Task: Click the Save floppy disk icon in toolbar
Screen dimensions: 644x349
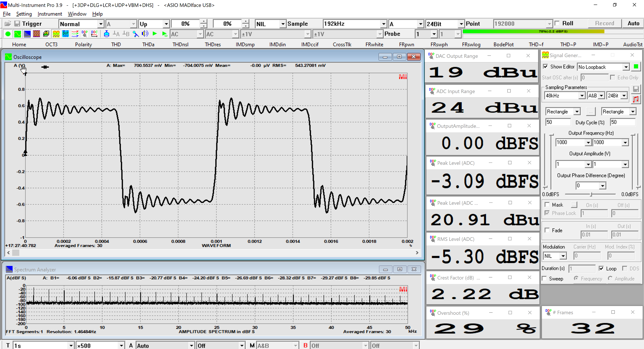Action: point(17,24)
